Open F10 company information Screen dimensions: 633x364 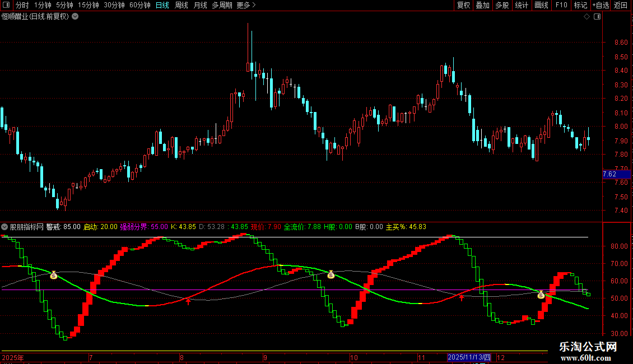[561, 5]
